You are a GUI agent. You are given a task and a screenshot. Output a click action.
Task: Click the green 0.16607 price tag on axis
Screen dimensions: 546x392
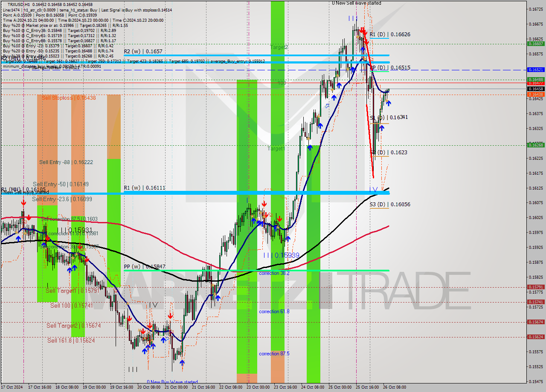[x=536, y=43]
